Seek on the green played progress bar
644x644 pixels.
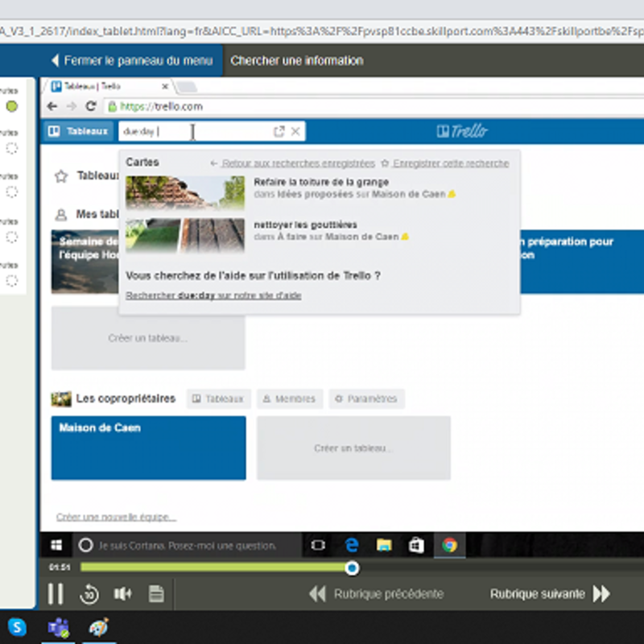[x=213, y=568]
